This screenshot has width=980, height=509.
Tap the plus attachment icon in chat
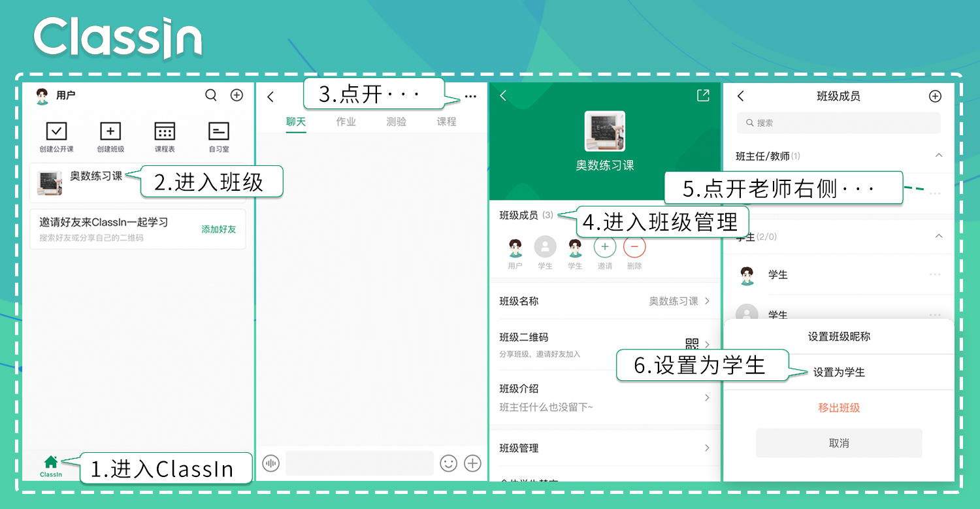point(472,463)
